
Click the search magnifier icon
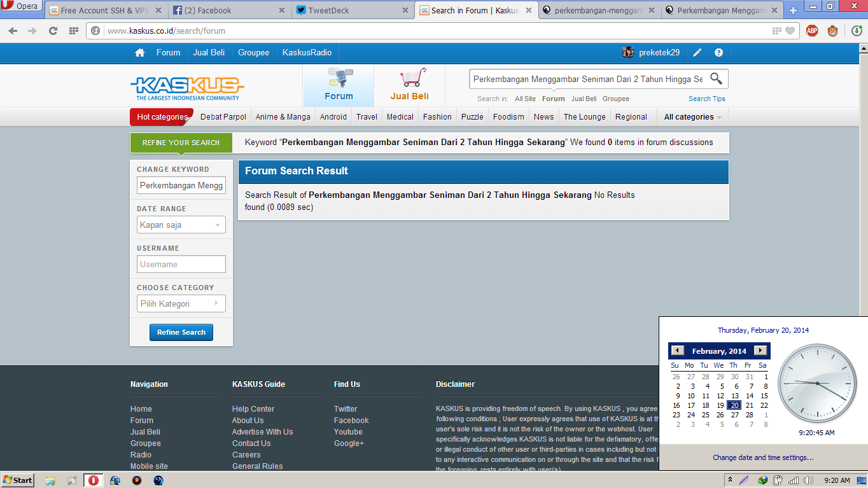coord(717,79)
